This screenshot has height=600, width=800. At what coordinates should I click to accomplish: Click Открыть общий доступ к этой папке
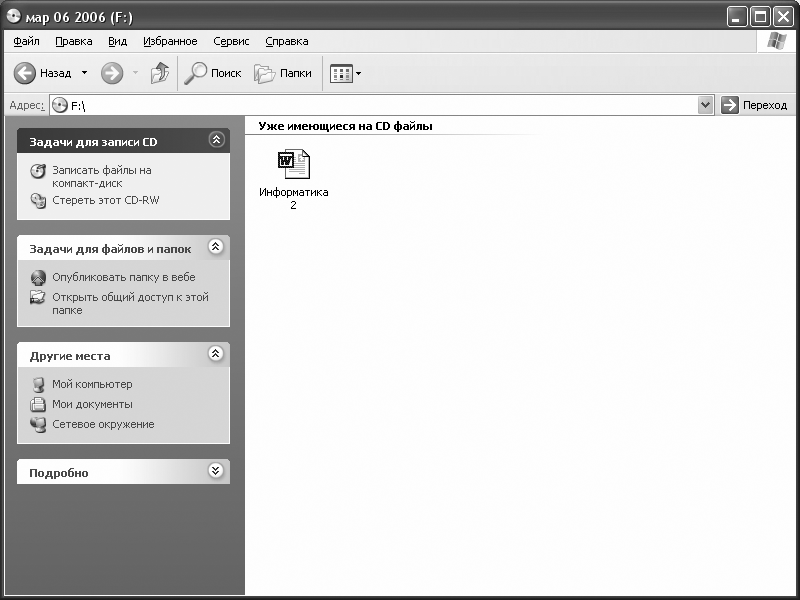point(130,304)
